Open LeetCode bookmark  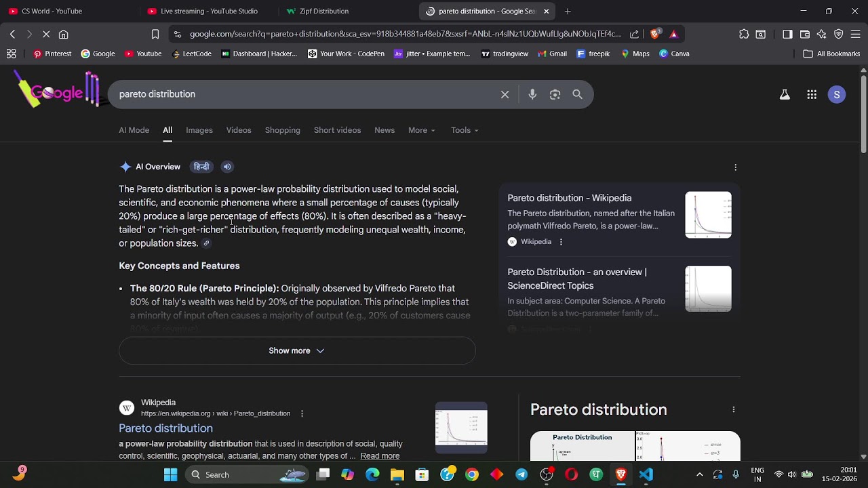point(191,54)
